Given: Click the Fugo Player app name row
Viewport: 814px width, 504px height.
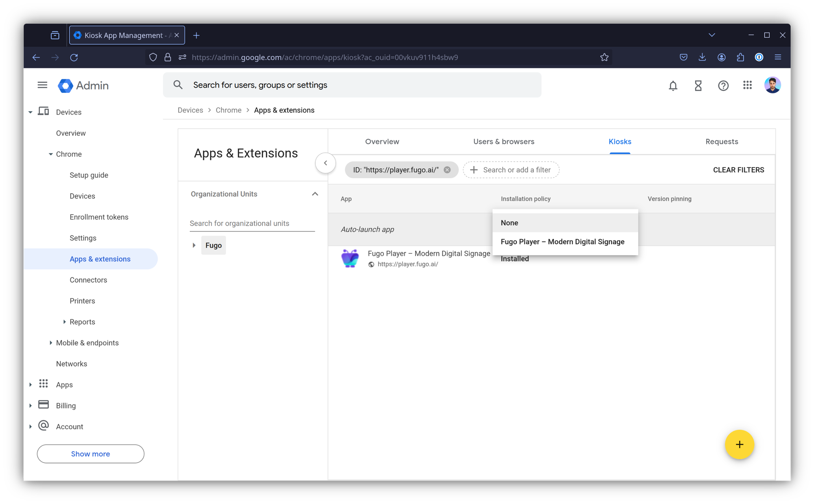Looking at the screenshot, I should click(429, 253).
